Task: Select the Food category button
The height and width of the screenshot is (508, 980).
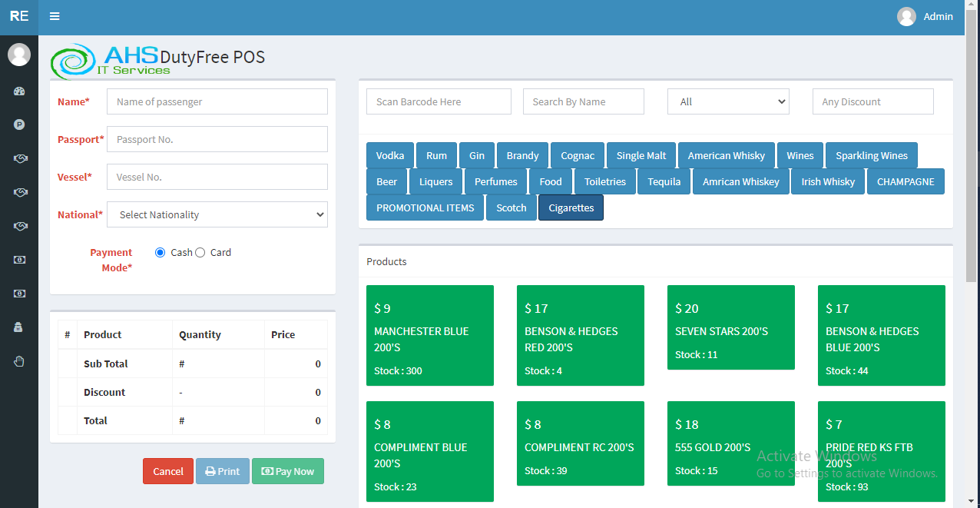Action: pos(551,181)
